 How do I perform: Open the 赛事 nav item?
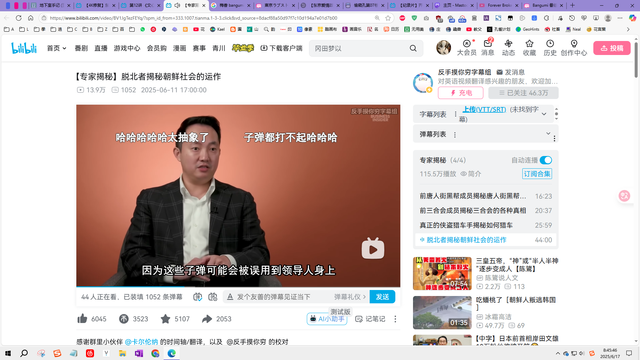[199, 48]
